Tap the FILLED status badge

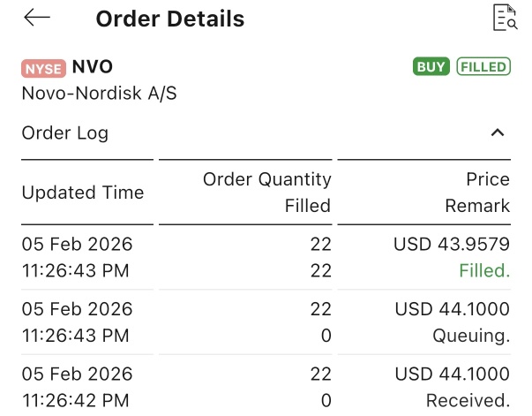pyautogui.click(x=483, y=66)
